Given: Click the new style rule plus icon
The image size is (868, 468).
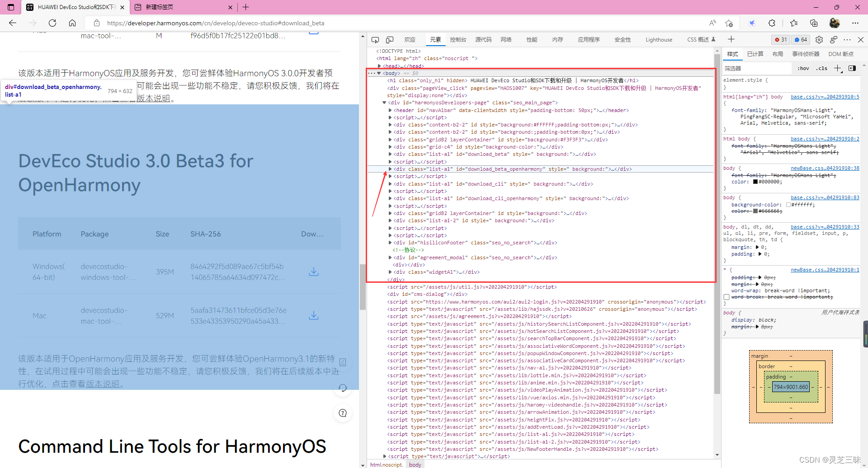Looking at the screenshot, I should pos(838,68).
